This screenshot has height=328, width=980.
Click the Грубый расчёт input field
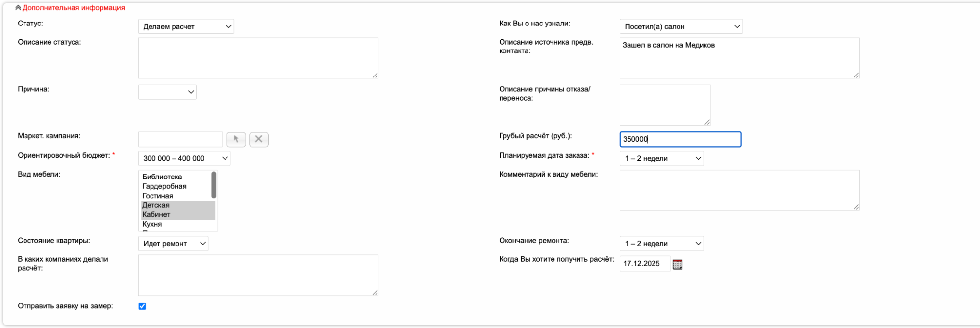click(680, 139)
